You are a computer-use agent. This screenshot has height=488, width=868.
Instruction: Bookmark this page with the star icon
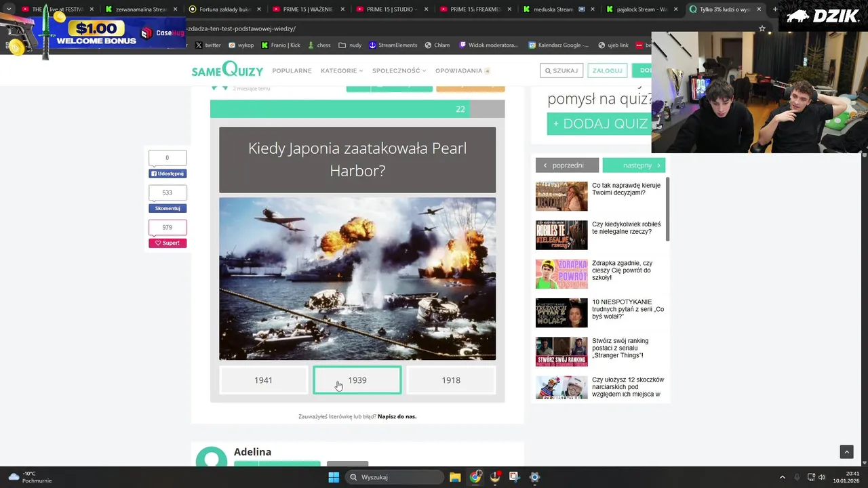point(762,28)
